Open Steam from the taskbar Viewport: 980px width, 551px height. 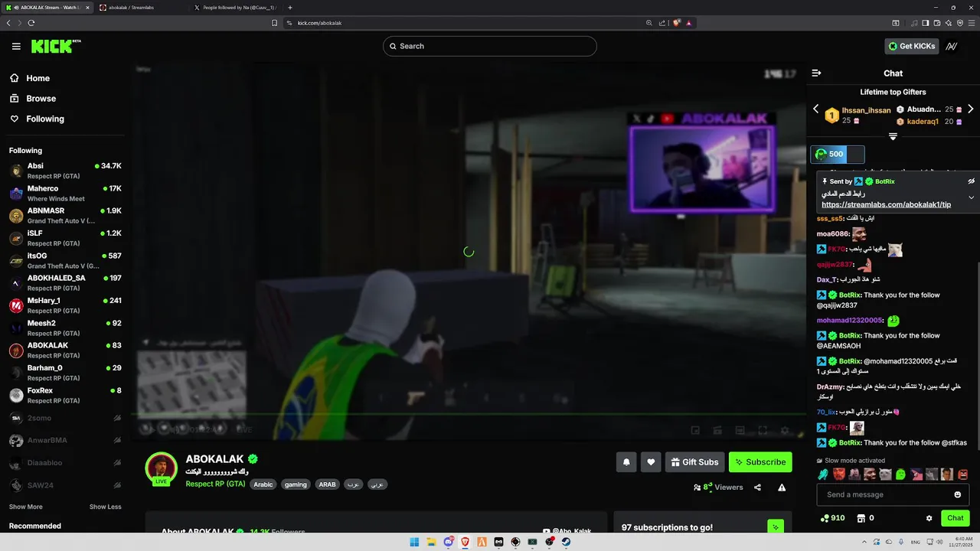click(566, 542)
